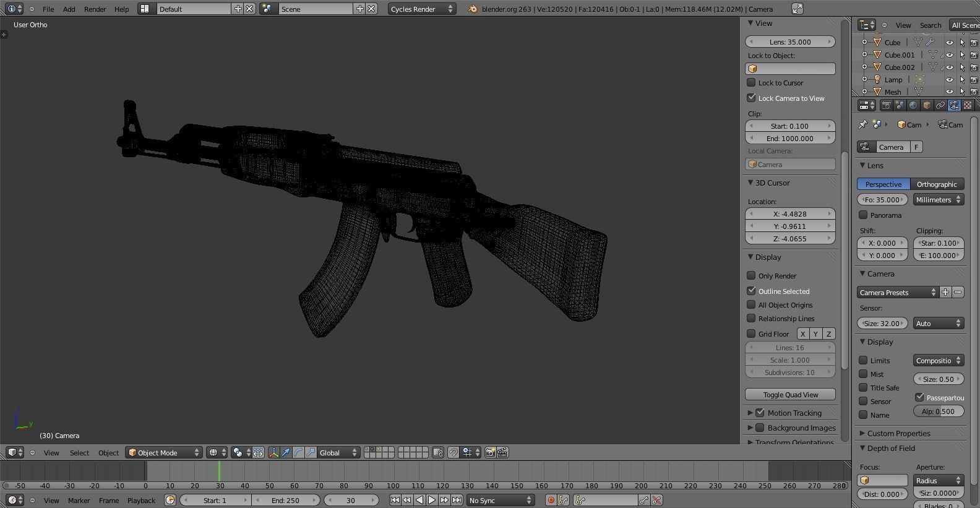
Task: Click the display Size 0.50 slider
Action: [939, 379]
